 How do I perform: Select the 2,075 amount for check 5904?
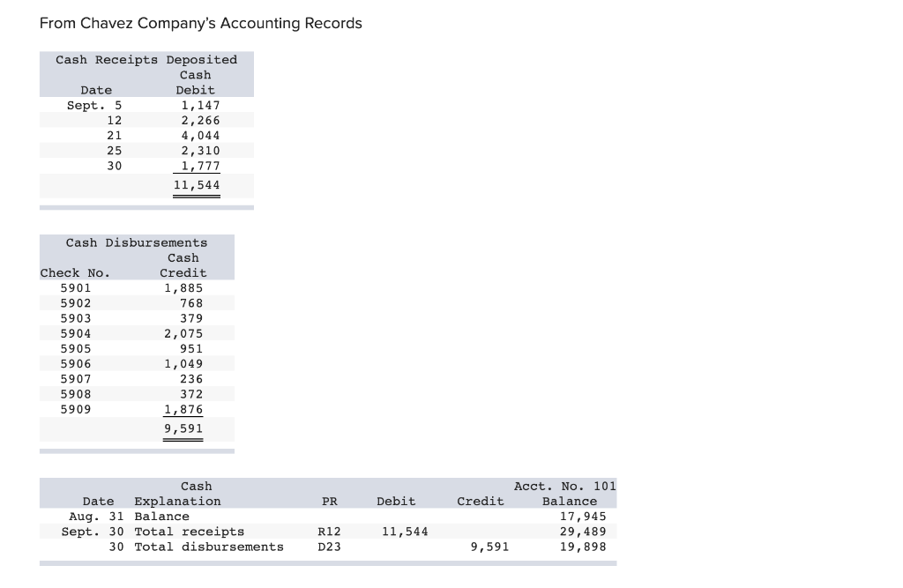coord(183,333)
